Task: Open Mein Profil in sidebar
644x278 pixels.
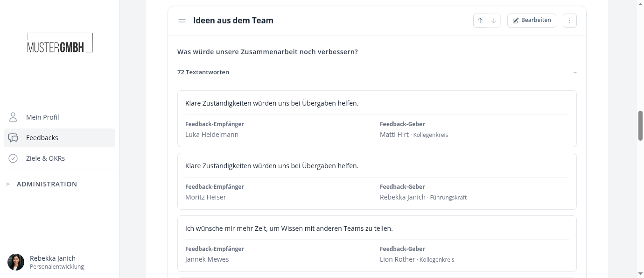Action: [59, 117]
